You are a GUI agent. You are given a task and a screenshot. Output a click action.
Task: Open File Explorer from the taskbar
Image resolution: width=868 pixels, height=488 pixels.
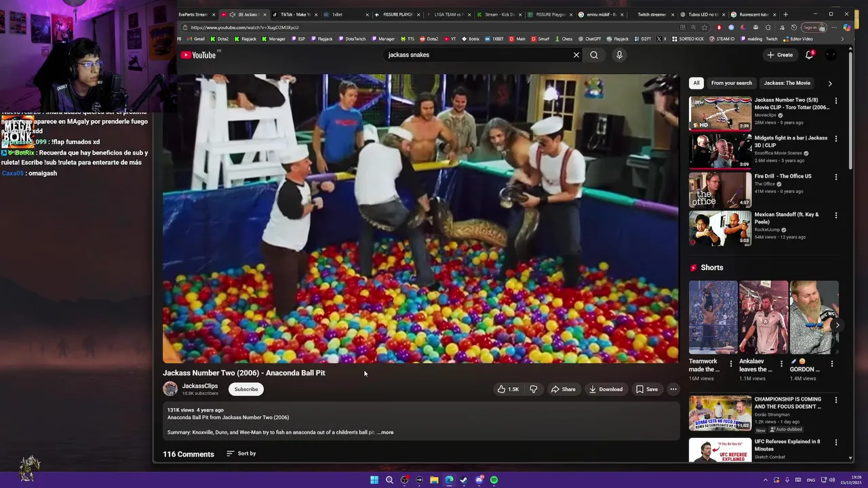pos(434,480)
